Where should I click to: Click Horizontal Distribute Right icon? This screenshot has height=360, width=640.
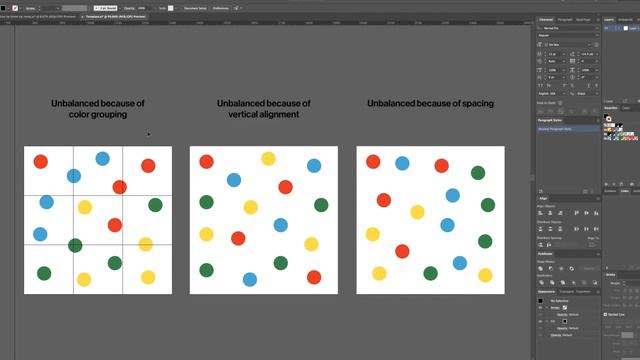pyautogui.click(x=596, y=229)
